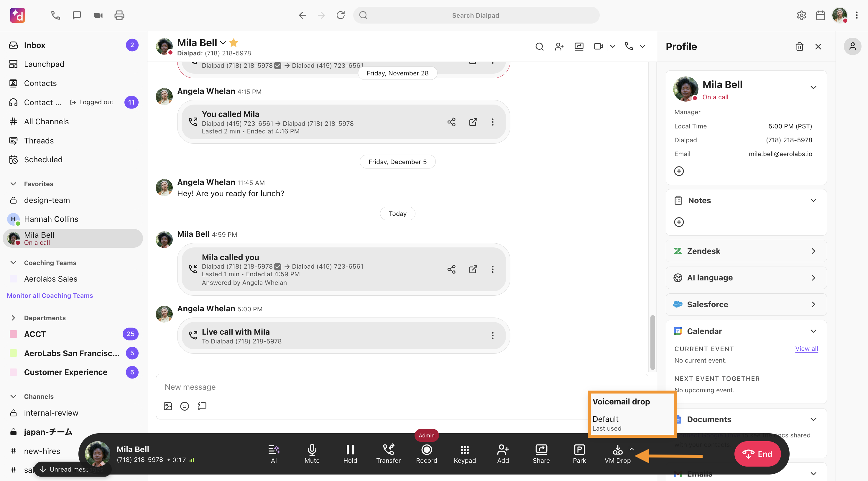Open Scheduled in sidebar

pyautogui.click(x=73, y=160)
